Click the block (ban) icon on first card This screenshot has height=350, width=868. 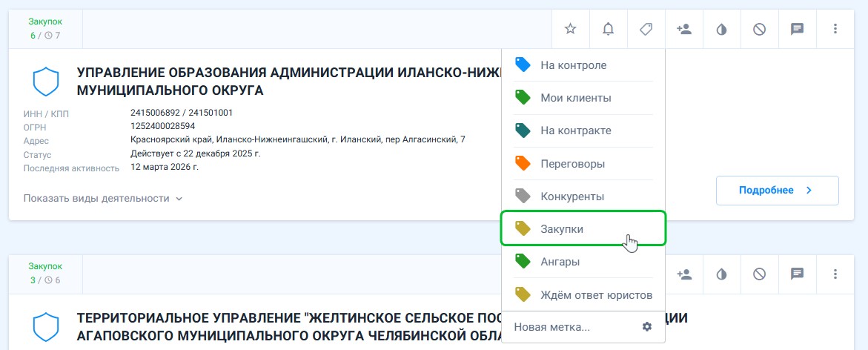[x=760, y=30]
